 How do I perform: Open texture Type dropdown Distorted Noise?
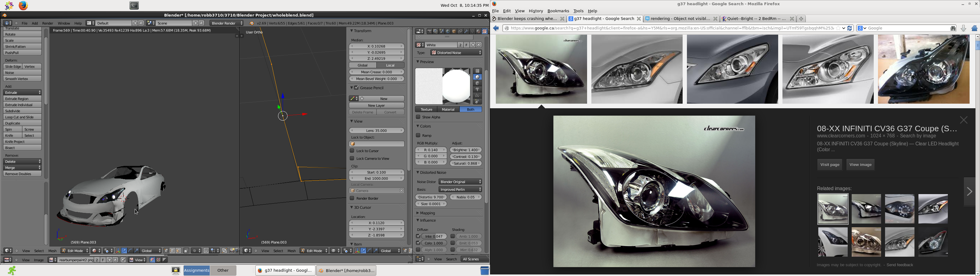tap(457, 53)
